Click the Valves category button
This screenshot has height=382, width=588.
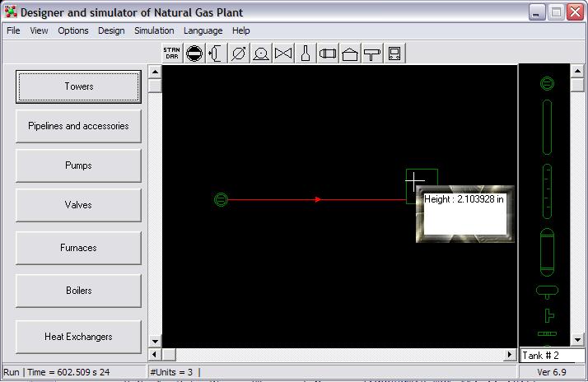point(78,205)
